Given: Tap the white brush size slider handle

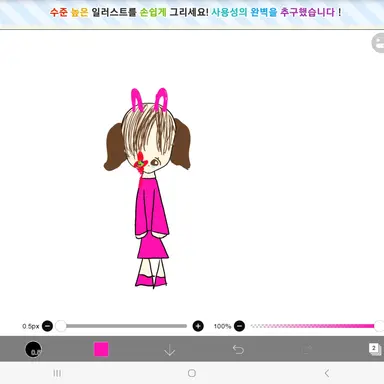Looking at the screenshot, I should [61, 326].
